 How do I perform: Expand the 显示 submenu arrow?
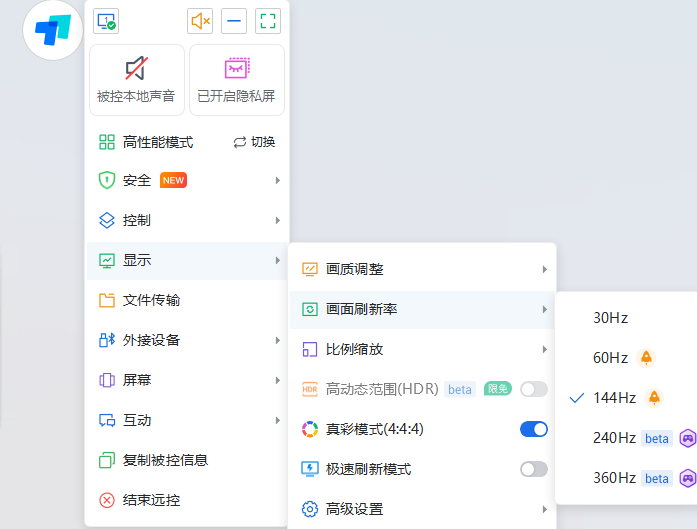click(x=278, y=260)
